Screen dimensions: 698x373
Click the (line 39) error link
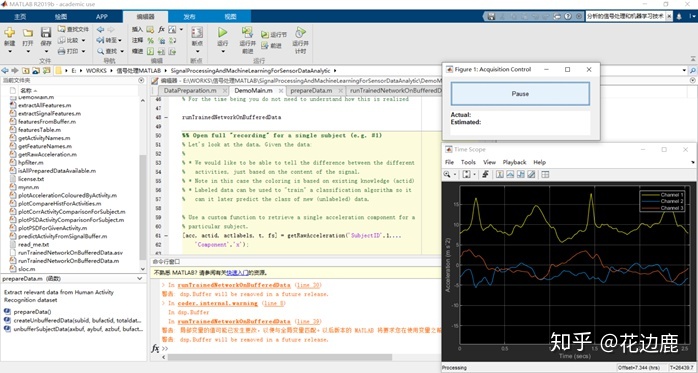click(x=308, y=321)
